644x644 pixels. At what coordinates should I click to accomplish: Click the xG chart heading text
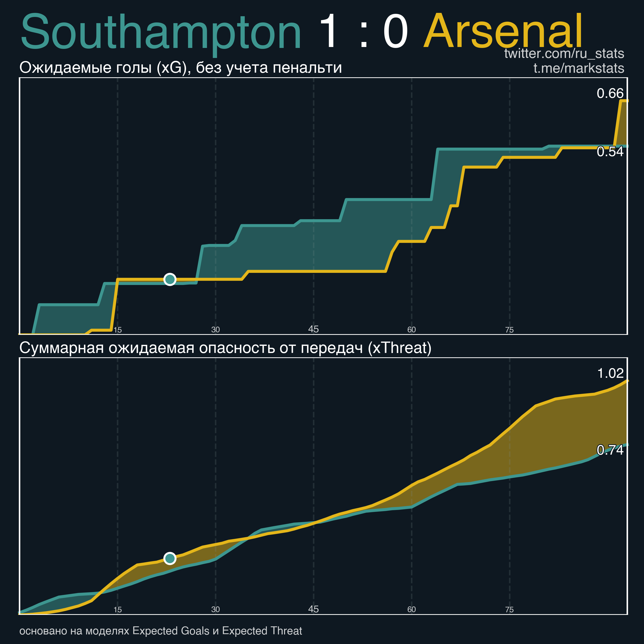[181, 68]
